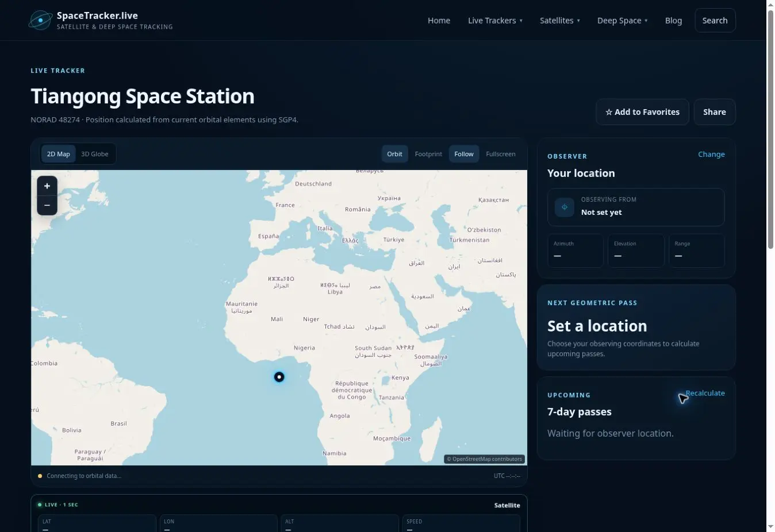The image size is (775, 532).
Task: Click the ALT data cell
Action: pos(340,523)
